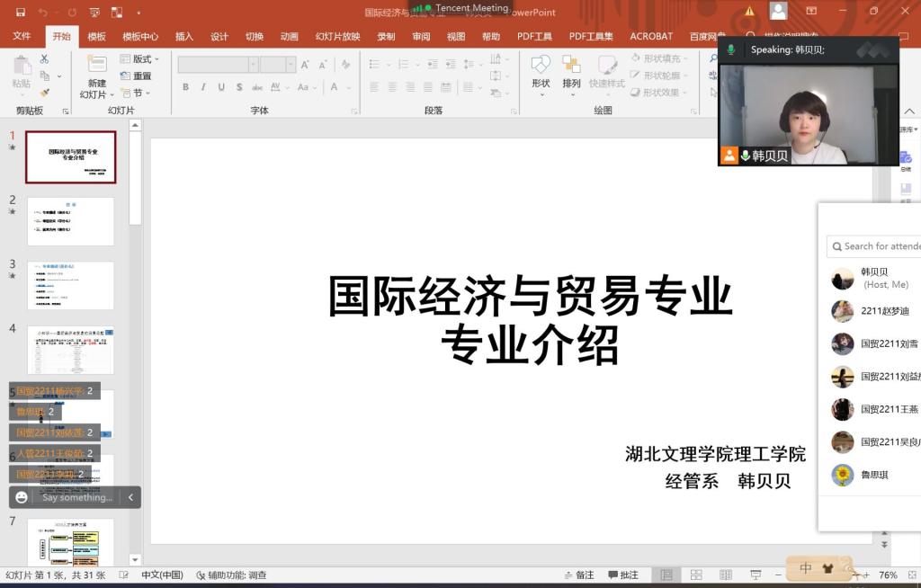Image resolution: width=921 pixels, height=588 pixels.
Task: Toggle Normal view button in status bar
Action: pos(666,575)
